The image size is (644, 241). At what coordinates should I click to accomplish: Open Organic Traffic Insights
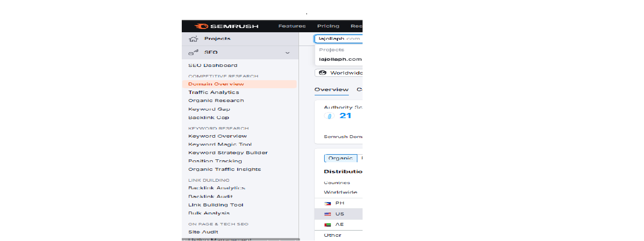[x=224, y=169]
